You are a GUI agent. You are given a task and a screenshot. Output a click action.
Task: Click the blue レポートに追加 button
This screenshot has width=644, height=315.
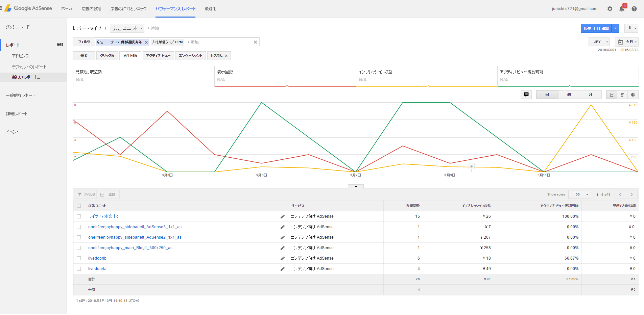point(596,28)
